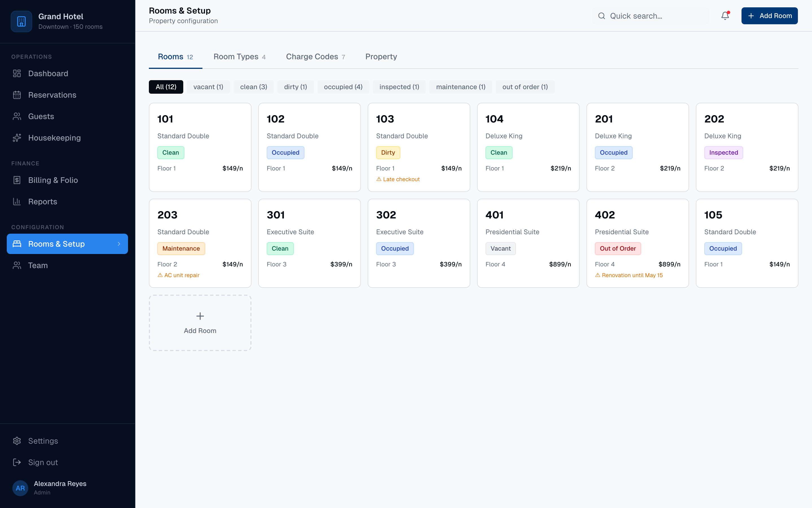Screen dimensions: 812x508
Task: Select room 104 Deluxe King card
Action: (x=528, y=147)
